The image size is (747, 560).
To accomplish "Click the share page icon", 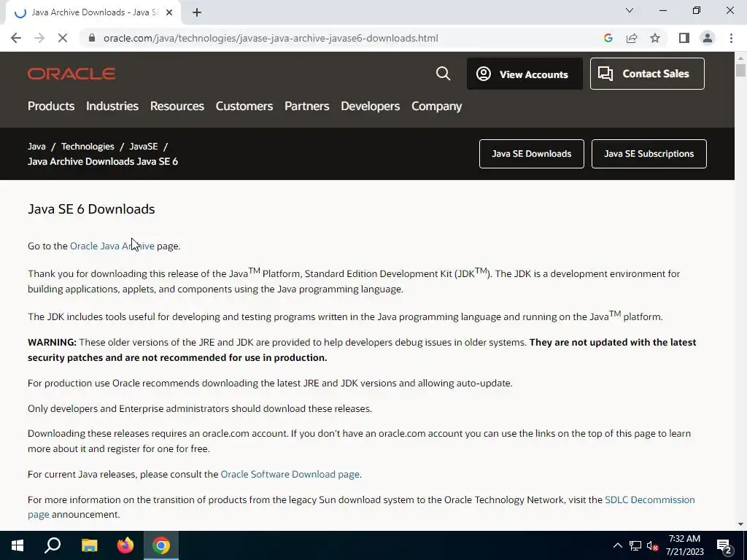I will [x=632, y=38].
